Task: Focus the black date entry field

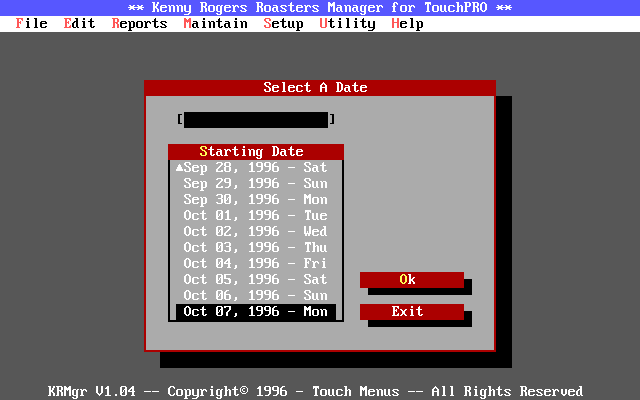Action: click(256, 120)
